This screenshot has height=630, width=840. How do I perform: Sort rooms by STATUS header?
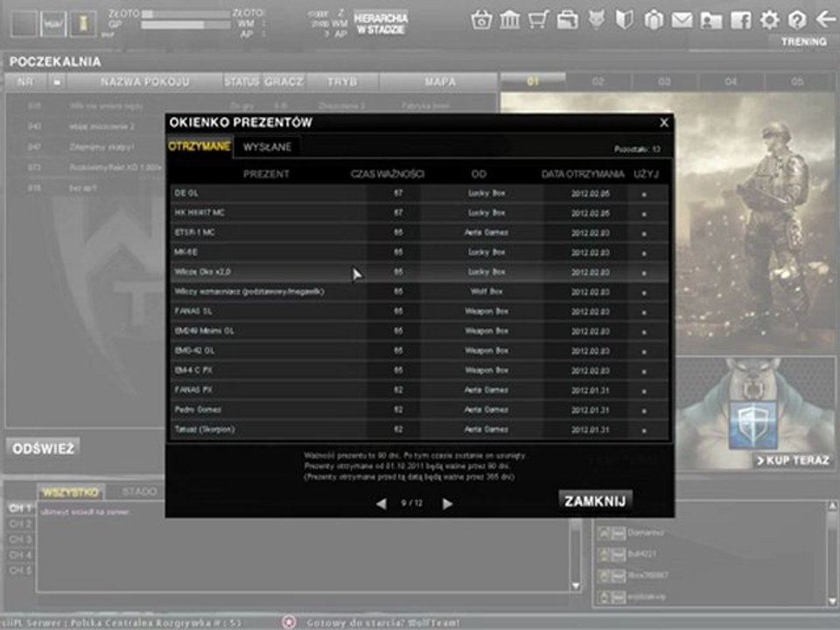pos(241,82)
